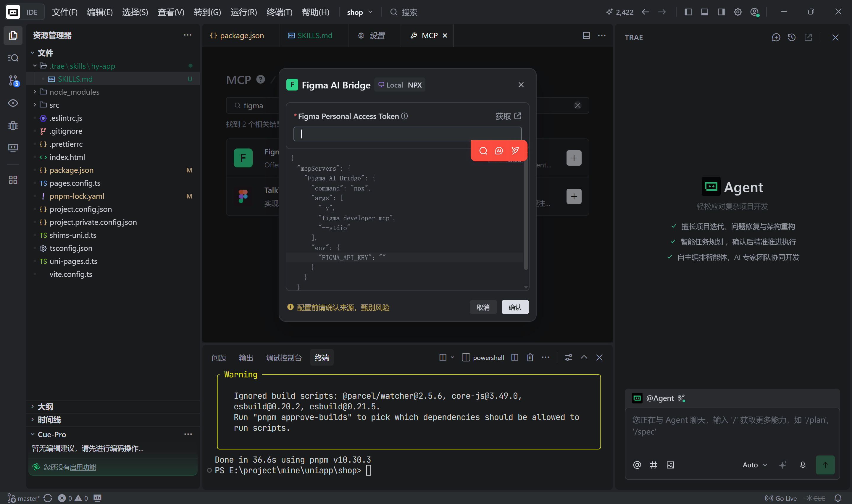Image resolution: width=852 pixels, height=504 pixels.
Task: Focus the Figma Personal Access Token field
Action: point(407,134)
